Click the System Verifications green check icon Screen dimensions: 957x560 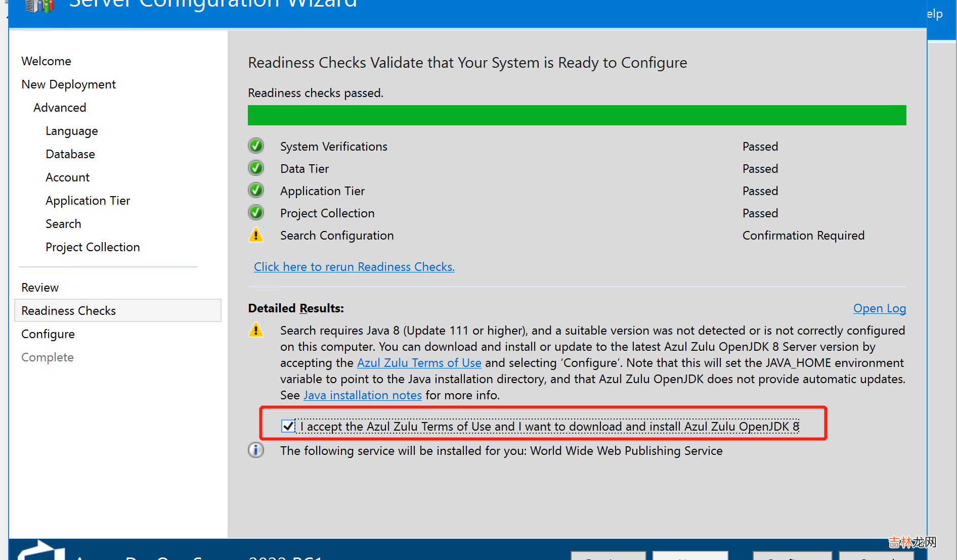(x=256, y=146)
